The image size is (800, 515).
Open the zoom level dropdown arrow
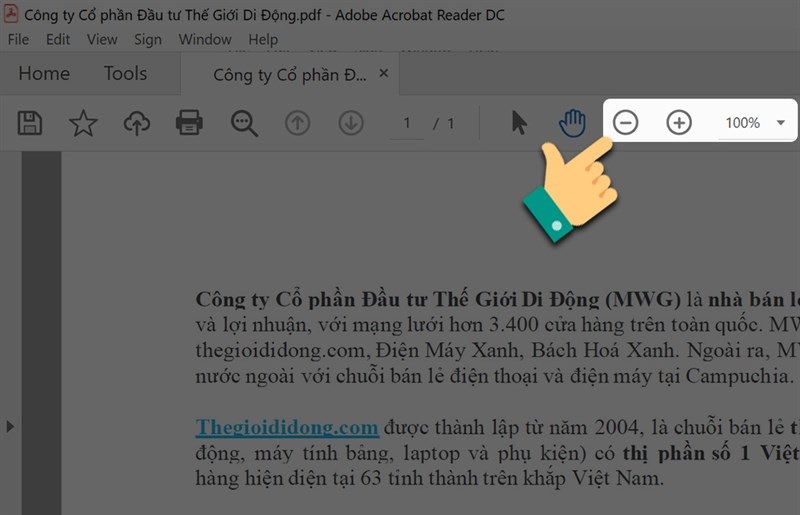[781, 122]
